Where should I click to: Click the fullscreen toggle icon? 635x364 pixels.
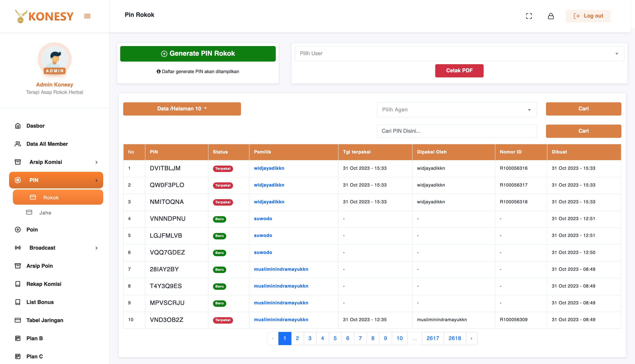click(529, 16)
